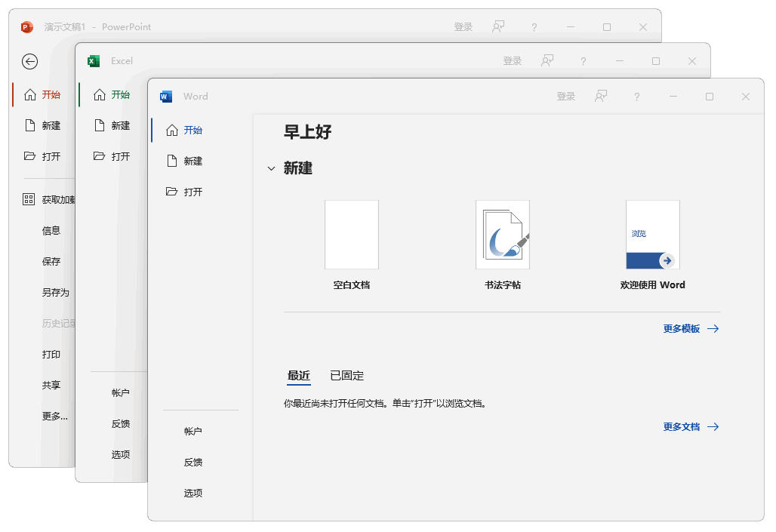Image resolution: width=776 pixels, height=532 pixels.
Task: Click the 更多模板 link
Action: (x=691, y=329)
